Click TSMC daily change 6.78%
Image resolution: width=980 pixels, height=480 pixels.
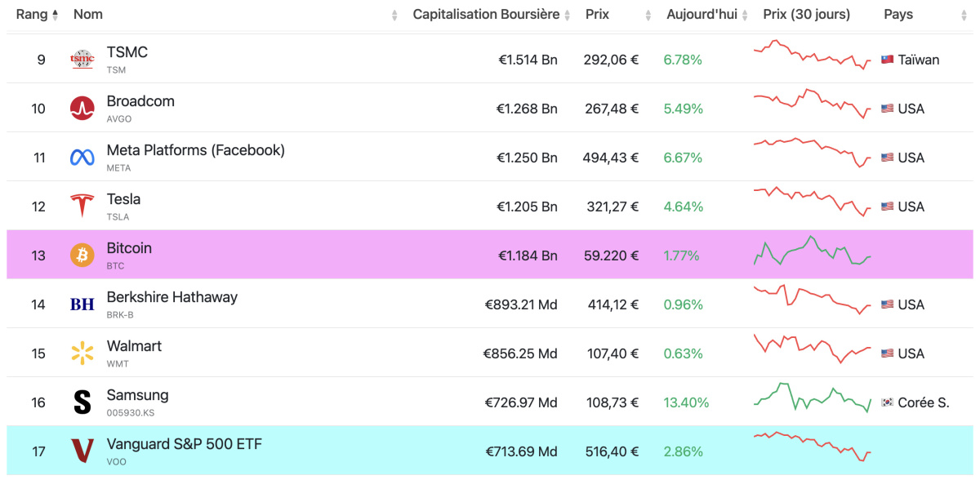coord(683,60)
